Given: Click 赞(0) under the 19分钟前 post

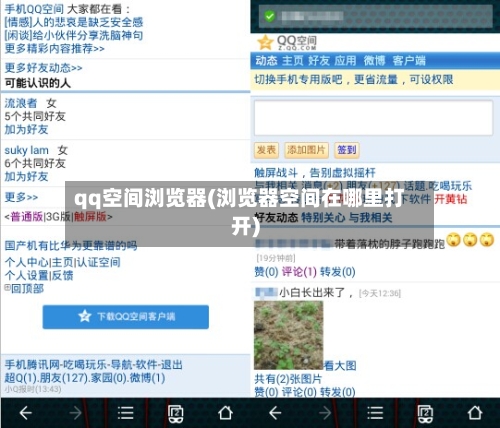Looking at the screenshot, I should click(266, 272).
